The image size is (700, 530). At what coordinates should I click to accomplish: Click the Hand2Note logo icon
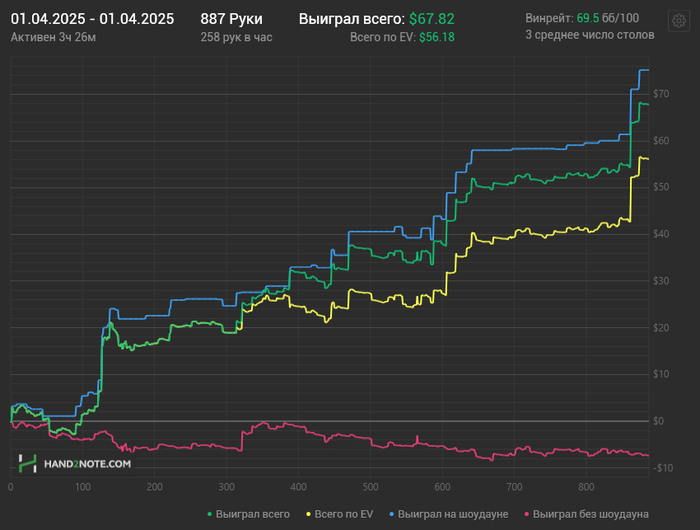click(27, 463)
